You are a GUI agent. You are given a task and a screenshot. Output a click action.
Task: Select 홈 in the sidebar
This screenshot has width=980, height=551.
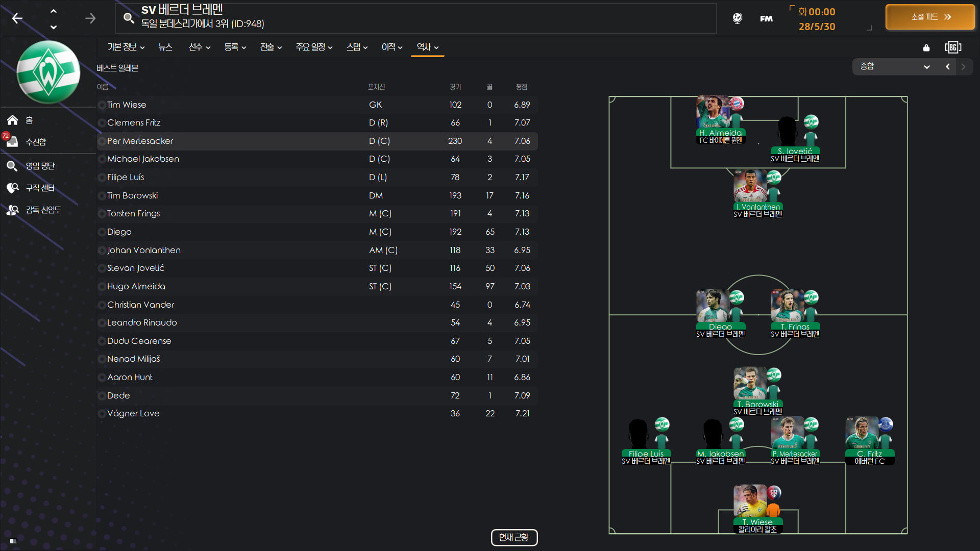coord(30,120)
